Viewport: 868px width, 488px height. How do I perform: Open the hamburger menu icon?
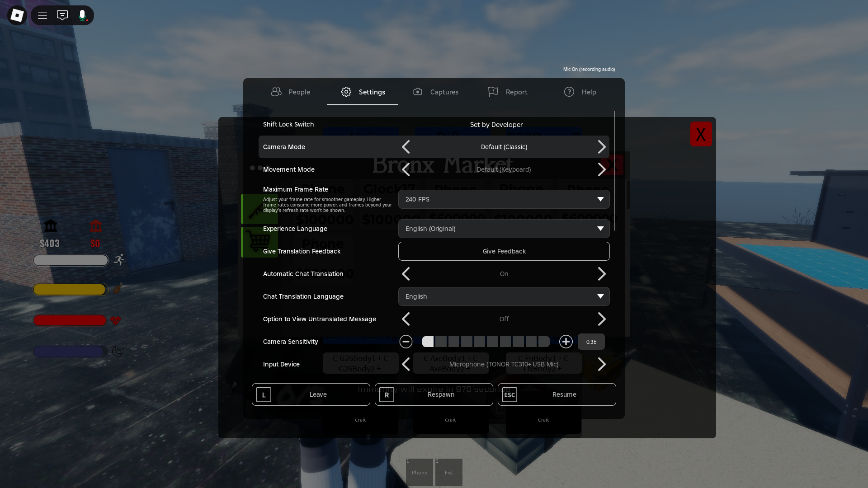click(x=42, y=15)
